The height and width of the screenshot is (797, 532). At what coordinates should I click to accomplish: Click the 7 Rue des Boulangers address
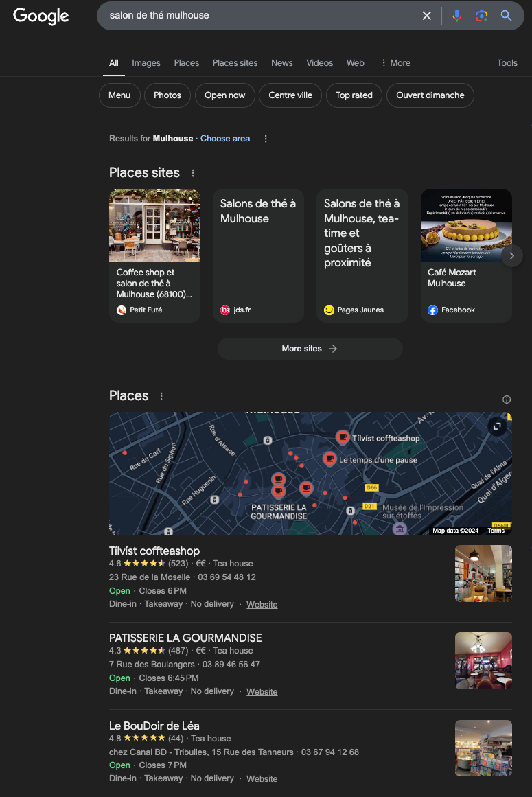(x=152, y=665)
